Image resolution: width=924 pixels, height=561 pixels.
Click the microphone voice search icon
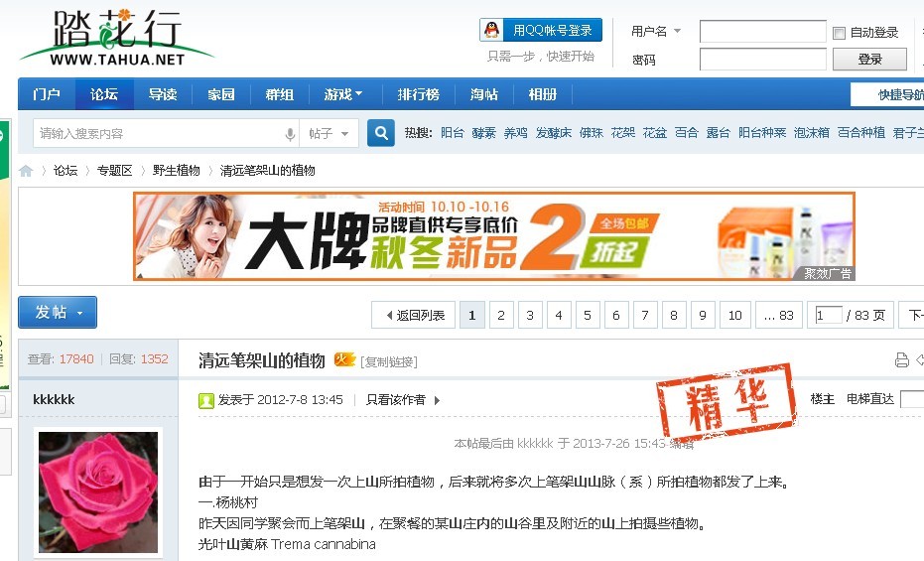291,134
